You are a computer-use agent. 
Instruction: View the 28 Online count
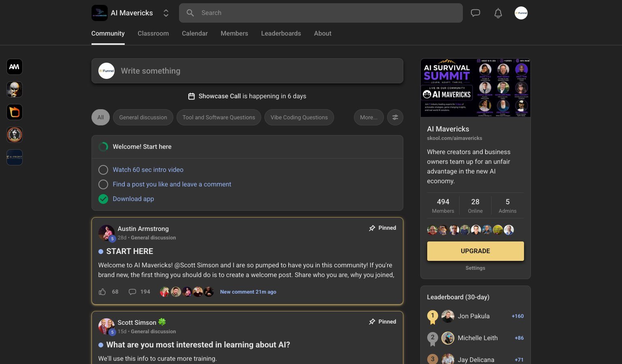475,206
